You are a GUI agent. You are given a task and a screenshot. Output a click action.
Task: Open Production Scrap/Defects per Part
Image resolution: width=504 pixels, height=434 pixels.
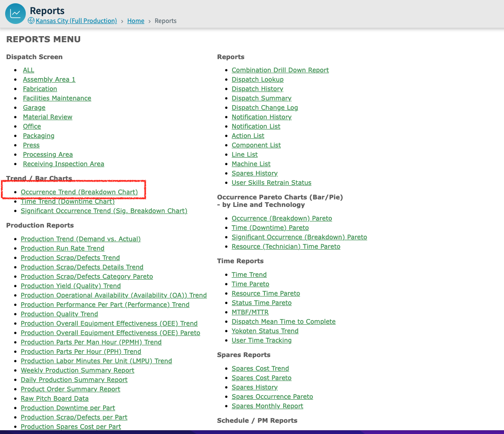(74, 417)
